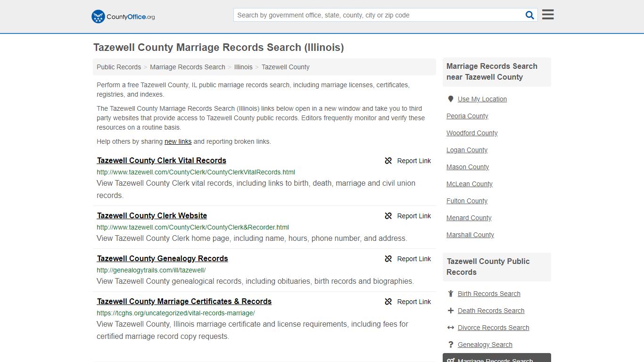Click the CountyOffice.org logo
The height and width of the screenshot is (362, 644).
[123, 16]
